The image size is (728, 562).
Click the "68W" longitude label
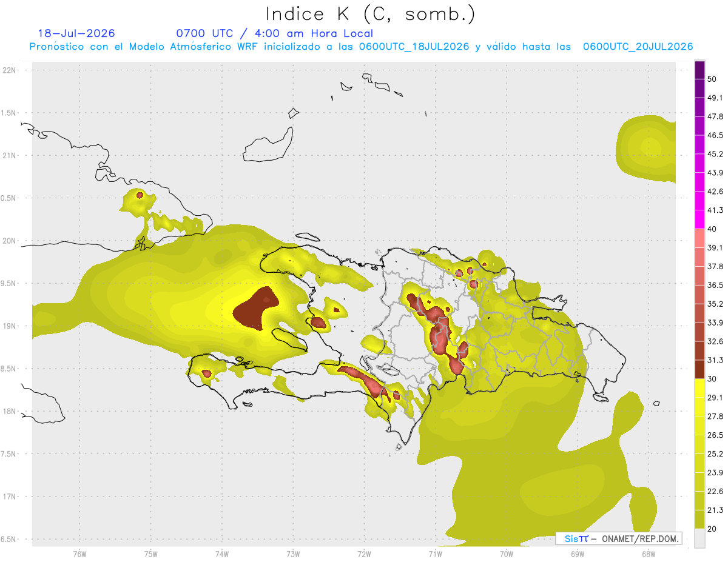pos(649,554)
